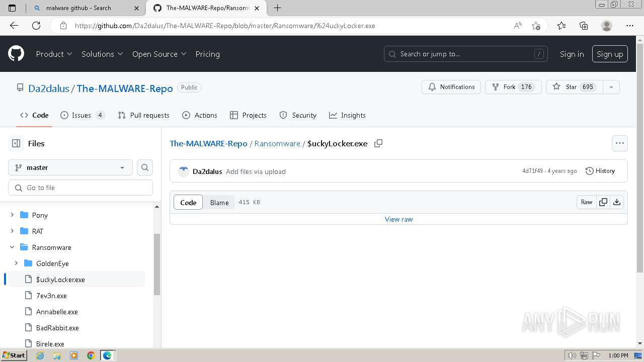The height and width of the screenshot is (362, 644).
Task: Open media player taskbar icon
Action: pyautogui.click(x=74, y=355)
